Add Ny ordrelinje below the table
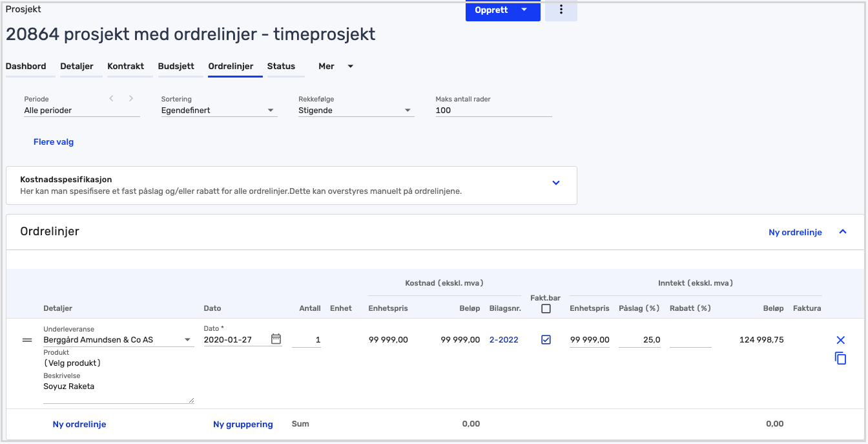Image resolution: width=868 pixels, height=444 pixels. 79,425
